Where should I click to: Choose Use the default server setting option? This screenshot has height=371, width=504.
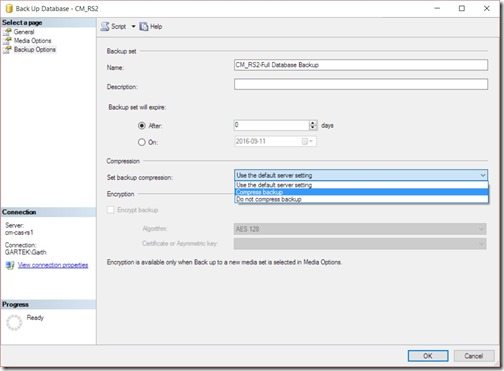pos(361,185)
